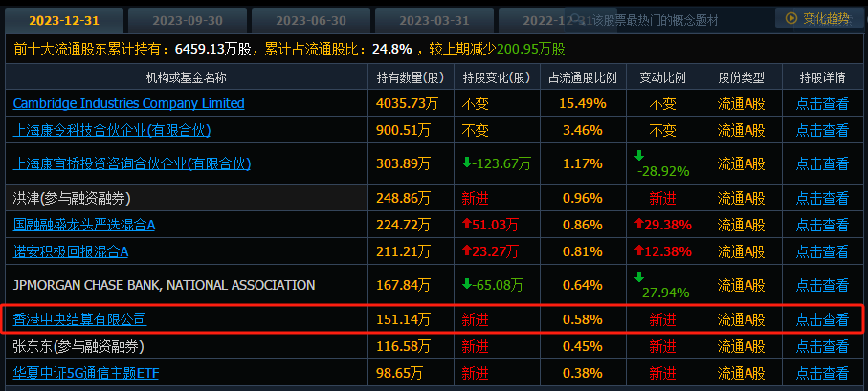
Task: Click the -28.92% change ratio
Action: pos(662,171)
